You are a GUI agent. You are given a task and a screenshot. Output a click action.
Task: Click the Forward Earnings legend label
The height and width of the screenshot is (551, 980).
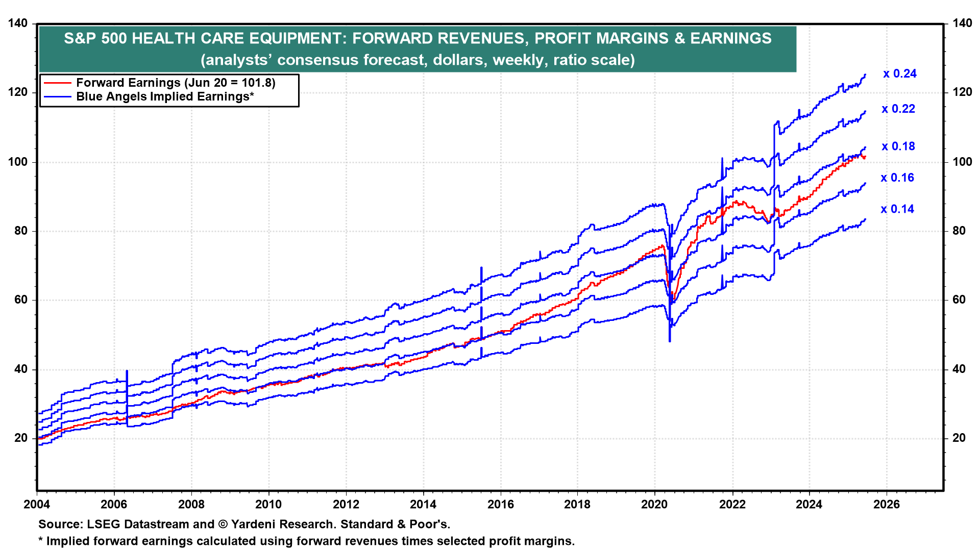click(x=176, y=83)
